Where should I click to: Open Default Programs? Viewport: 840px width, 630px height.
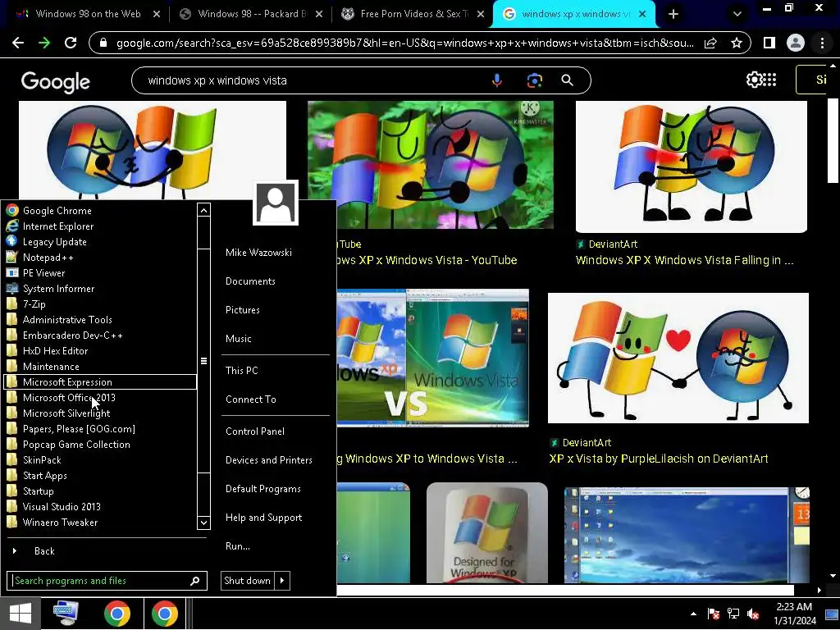click(x=263, y=489)
